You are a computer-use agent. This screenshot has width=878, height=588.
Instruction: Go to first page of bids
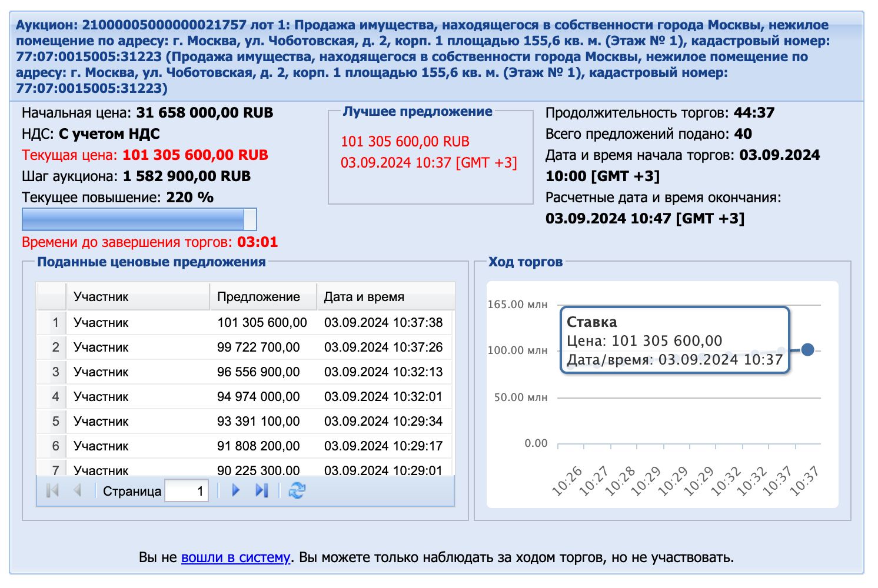[52, 490]
